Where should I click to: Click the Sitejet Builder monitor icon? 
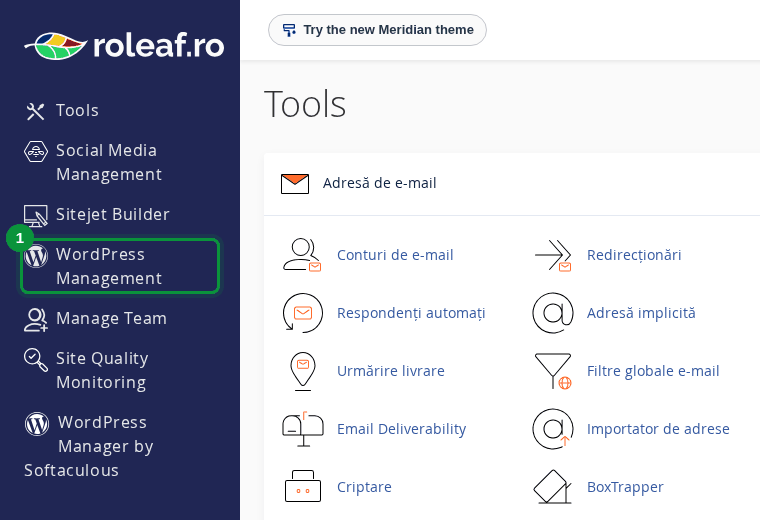pyautogui.click(x=36, y=216)
